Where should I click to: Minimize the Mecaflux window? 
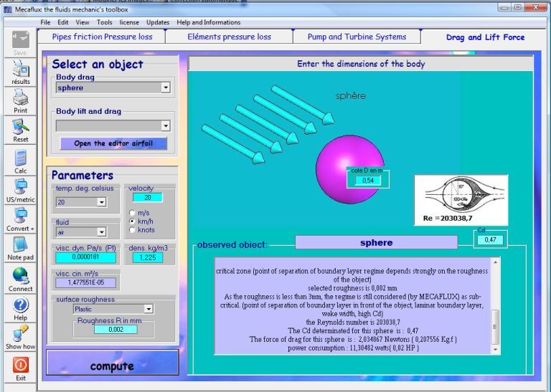pyautogui.click(x=504, y=7)
